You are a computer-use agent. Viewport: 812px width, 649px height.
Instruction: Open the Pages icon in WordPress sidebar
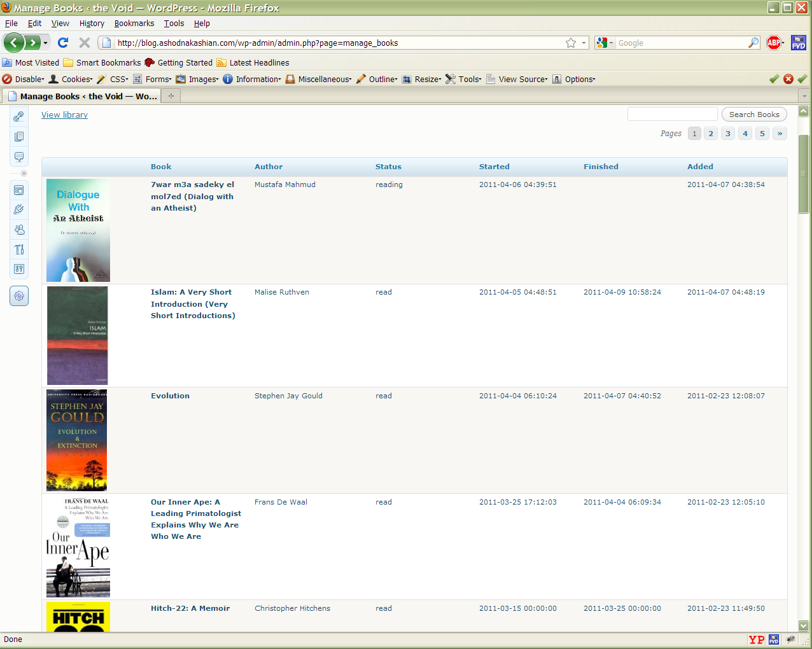19,137
